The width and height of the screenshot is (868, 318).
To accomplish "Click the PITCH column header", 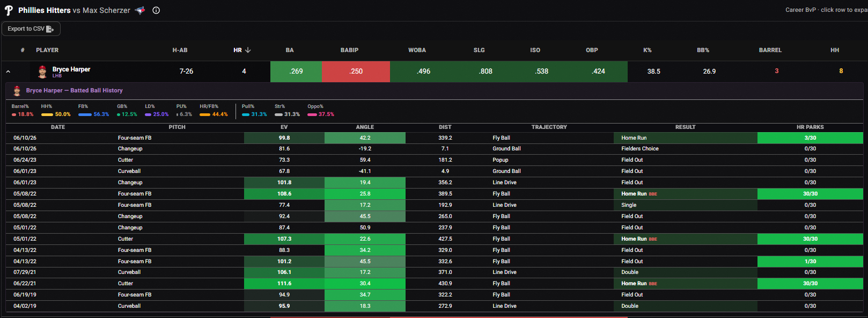I will (177, 127).
